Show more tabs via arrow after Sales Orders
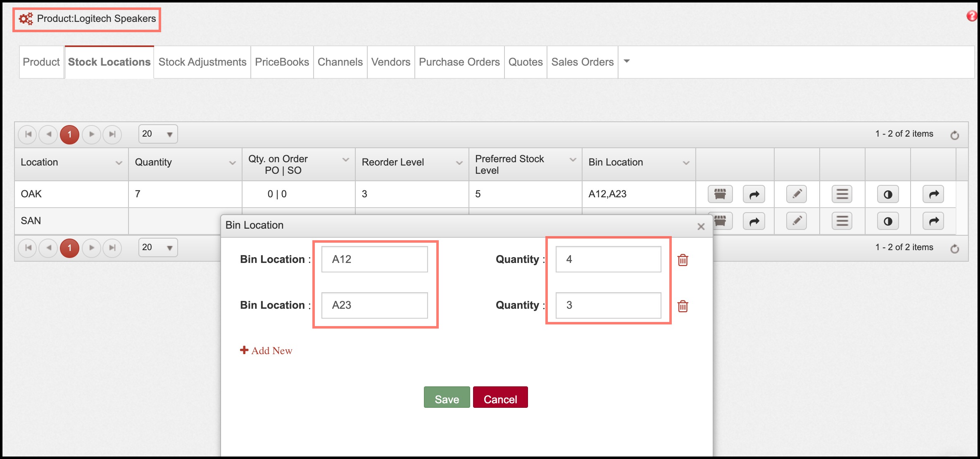Viewport: 980px width, 459px height. 626,62
